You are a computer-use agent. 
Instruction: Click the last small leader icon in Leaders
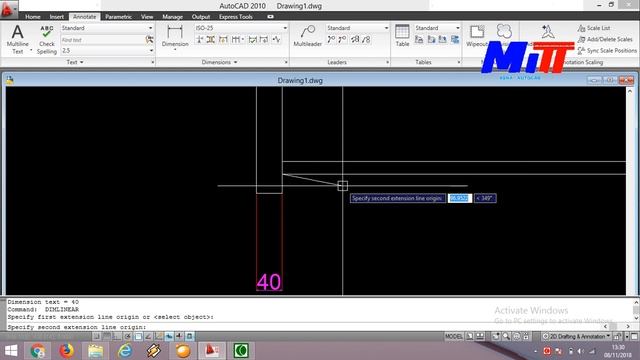(x=366, y=40)
